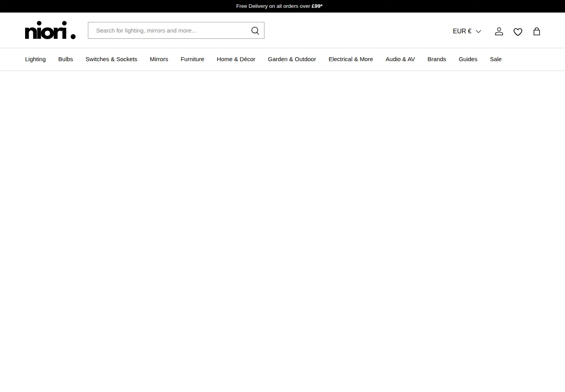The image size is (565, 392).
Task: Open the Garden & Outdoor menu
Action: pos(292,59)
